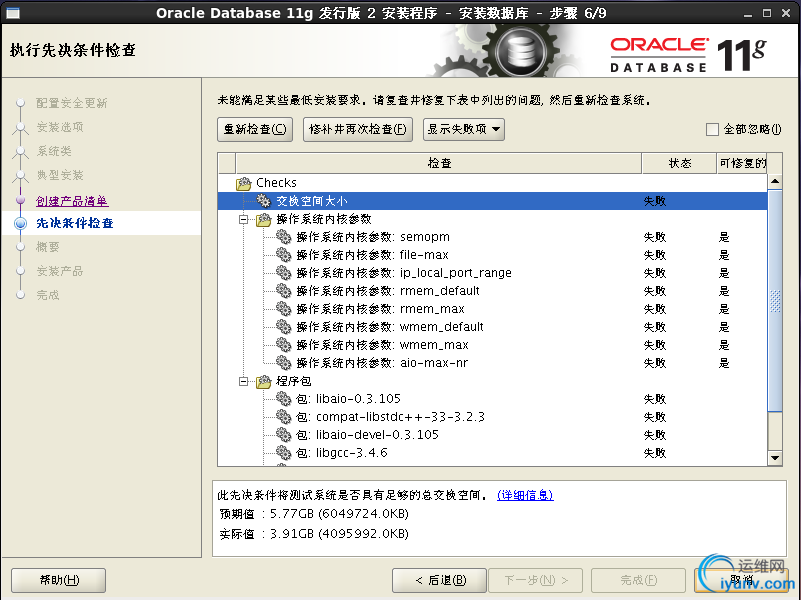801x600 pixels.
Task: Select row 操作系统内核参数: file-max
Action: [x=492, y=255]
